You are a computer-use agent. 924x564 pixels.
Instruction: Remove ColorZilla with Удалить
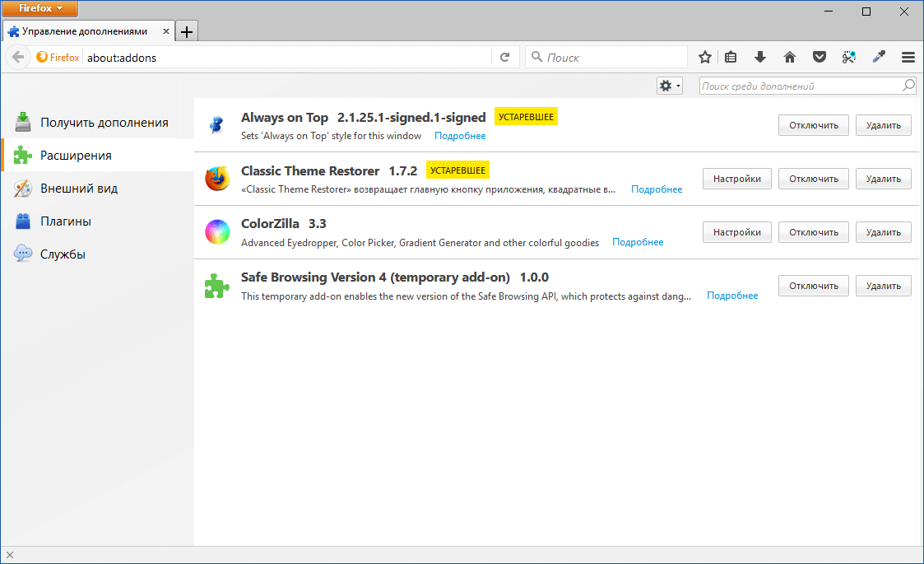tap(884, 232)
